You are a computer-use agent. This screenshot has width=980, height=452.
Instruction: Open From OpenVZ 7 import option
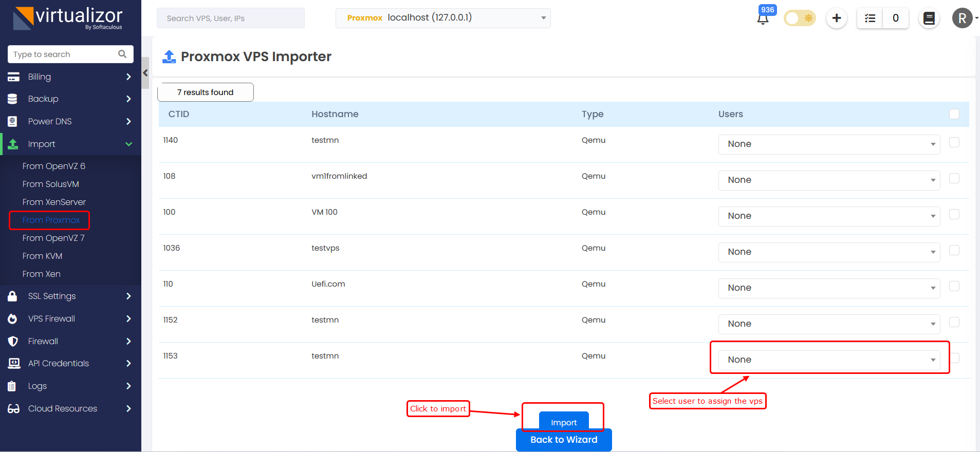(53, 238)
